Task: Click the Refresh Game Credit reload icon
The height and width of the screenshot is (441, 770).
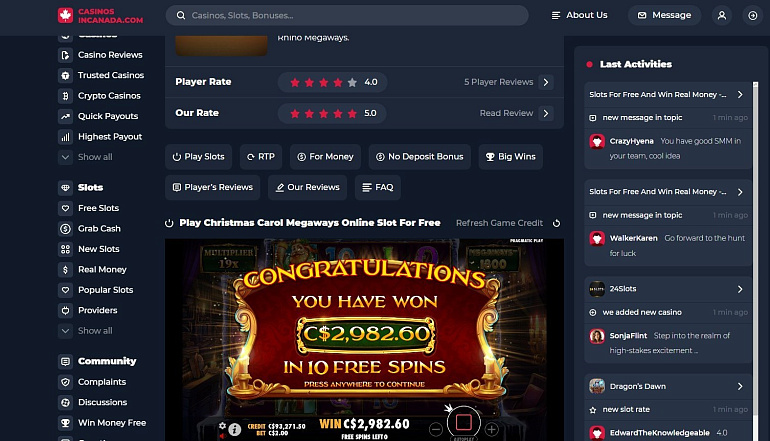Action: click(x=556, y=223)
